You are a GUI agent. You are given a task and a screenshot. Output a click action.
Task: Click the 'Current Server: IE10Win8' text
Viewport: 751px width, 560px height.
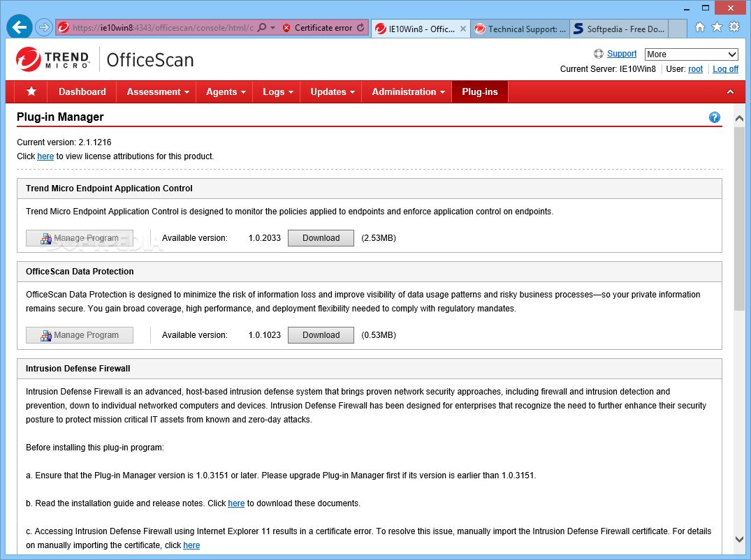608,69
